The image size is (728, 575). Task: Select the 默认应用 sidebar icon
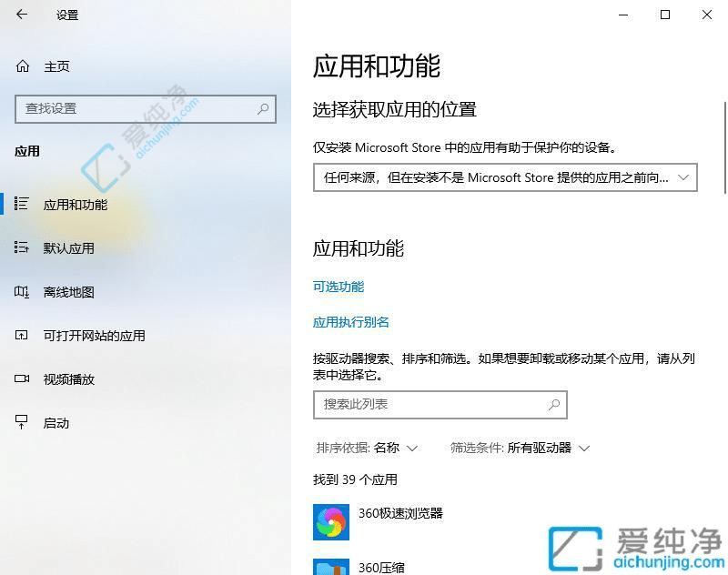point(22,247)
